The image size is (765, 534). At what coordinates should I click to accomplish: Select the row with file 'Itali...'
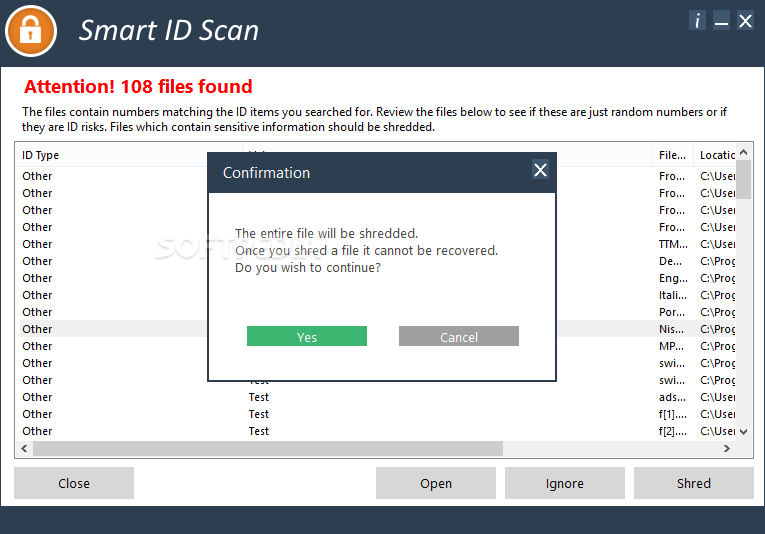point(378,296)
